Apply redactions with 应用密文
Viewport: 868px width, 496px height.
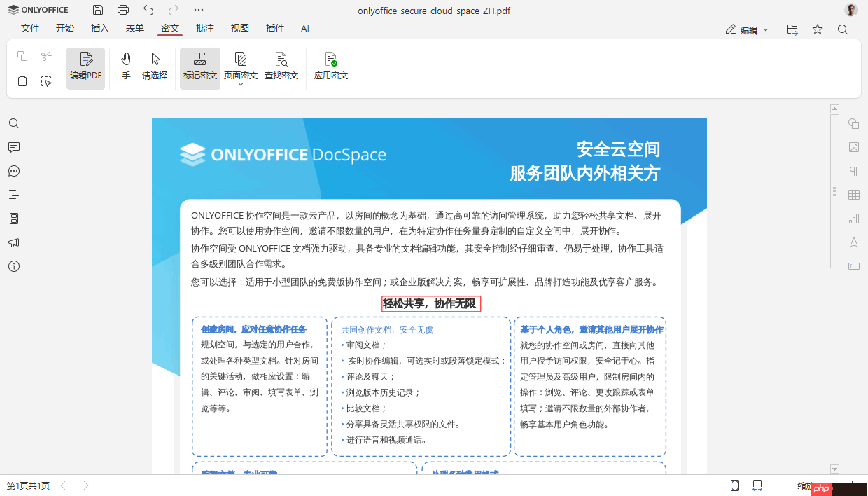(330, 67)
